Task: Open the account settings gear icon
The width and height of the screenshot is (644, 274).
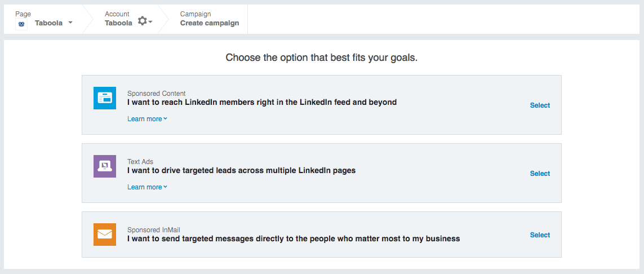Action: pyautogui.click(x=142, y=21)
